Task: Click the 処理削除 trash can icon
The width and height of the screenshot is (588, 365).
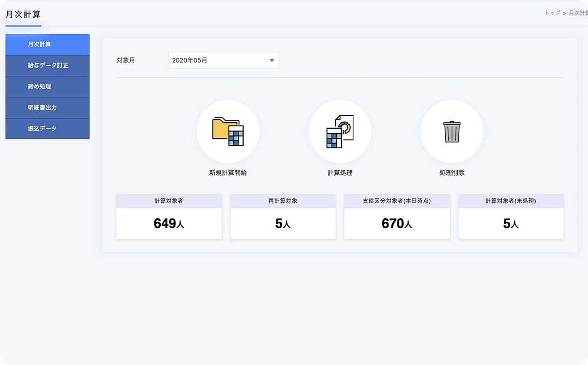Action: (452, 131)
